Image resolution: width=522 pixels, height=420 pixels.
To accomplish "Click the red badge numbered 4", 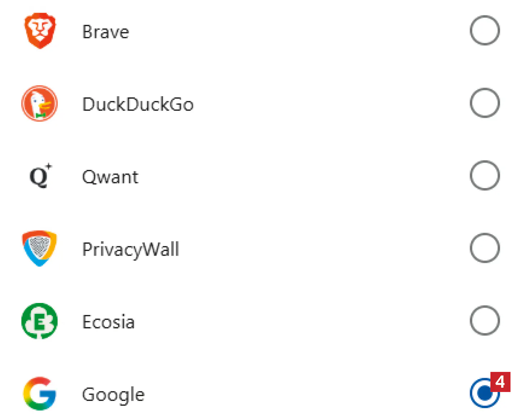I will coord(500,382).
